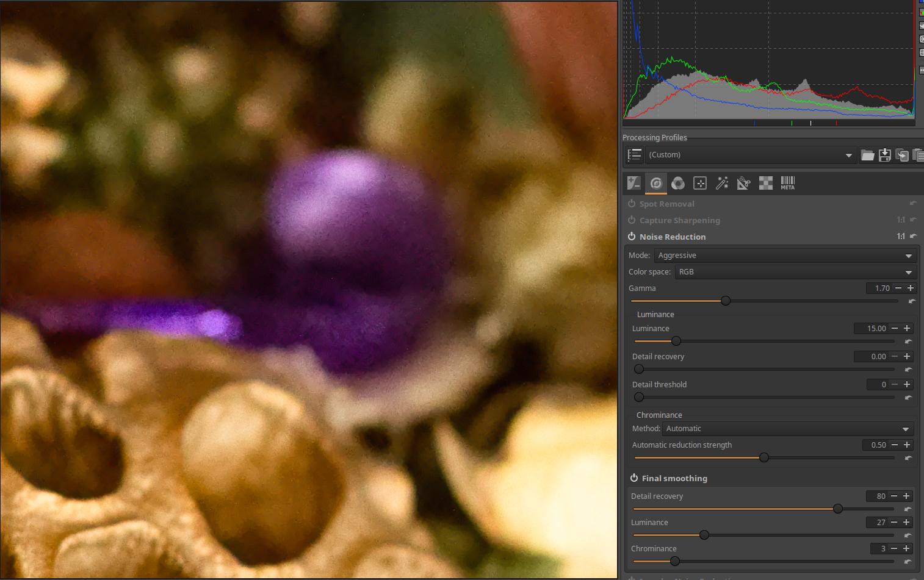This screenshot has height=580, width=924.
Task: Open the Exposure tab
Action: pyautogui.click(x=634, y=183)
